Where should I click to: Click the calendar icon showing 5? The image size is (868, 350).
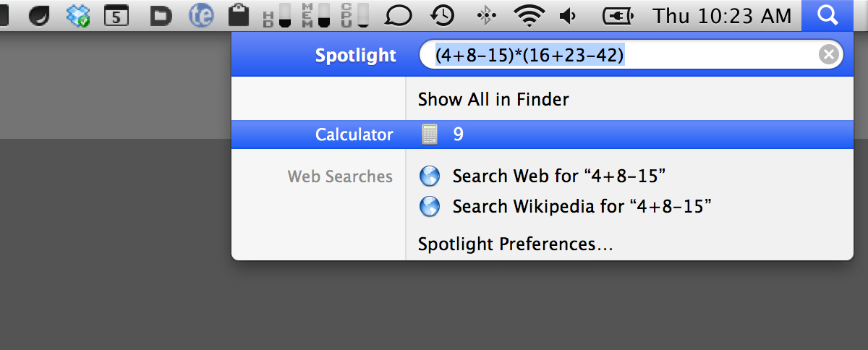(117, 15)
